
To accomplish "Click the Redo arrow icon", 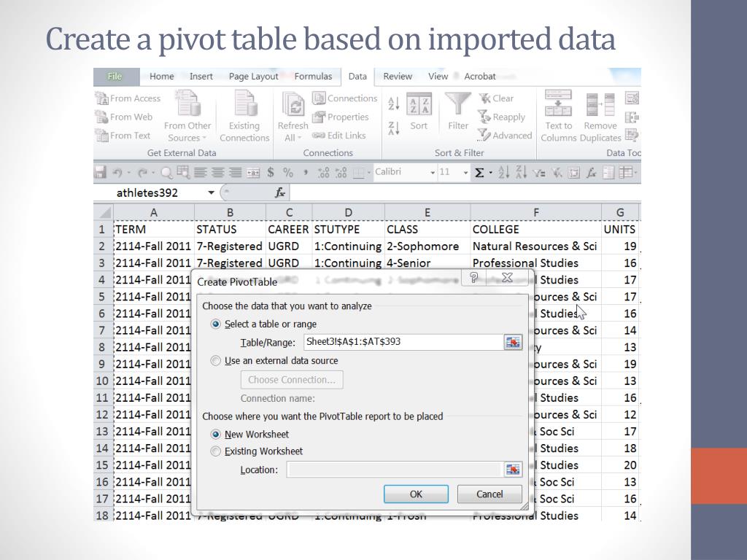I will tap(142, 173).
